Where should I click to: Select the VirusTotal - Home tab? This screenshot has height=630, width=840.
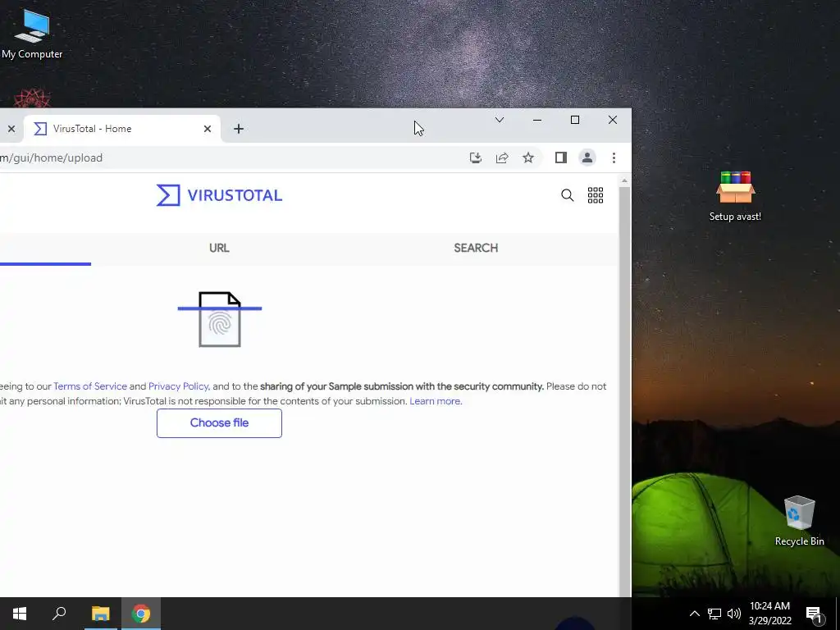click(122, 129)
